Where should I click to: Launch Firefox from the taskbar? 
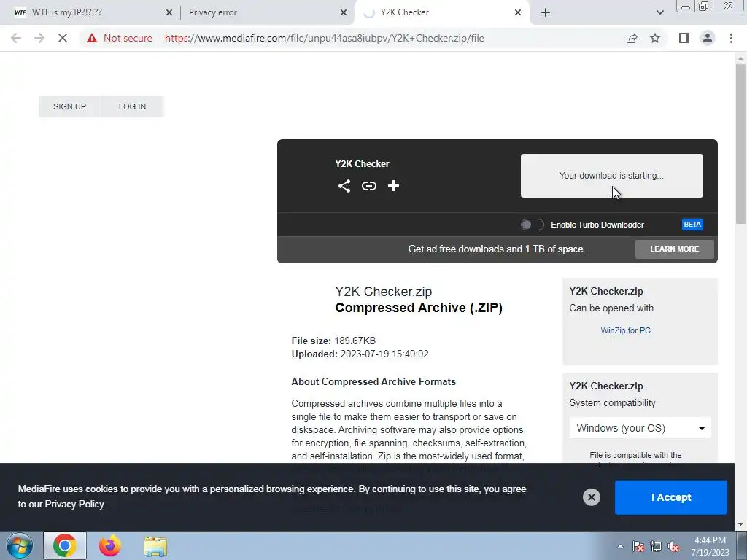coord(110,545)
